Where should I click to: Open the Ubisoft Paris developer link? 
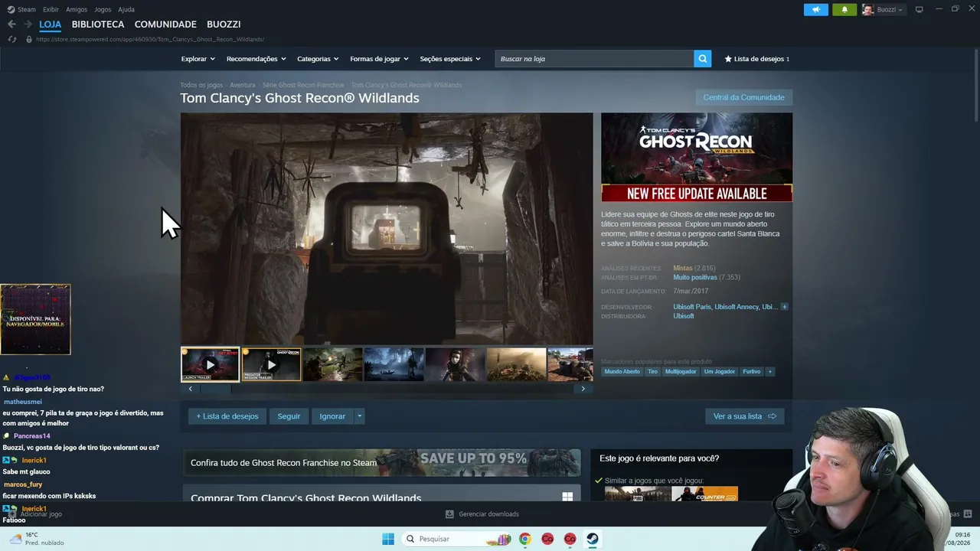(691, 307)
